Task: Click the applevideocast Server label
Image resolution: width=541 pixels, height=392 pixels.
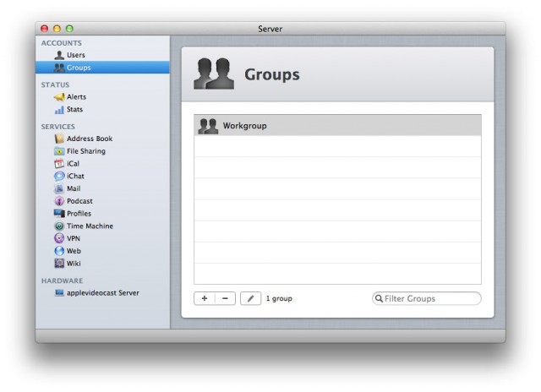Action: click(x=103, y=293)
